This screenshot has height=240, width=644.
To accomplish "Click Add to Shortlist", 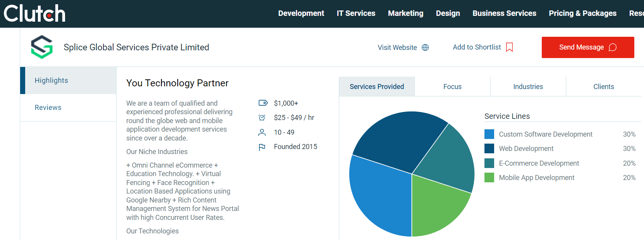I will point(483,47).
